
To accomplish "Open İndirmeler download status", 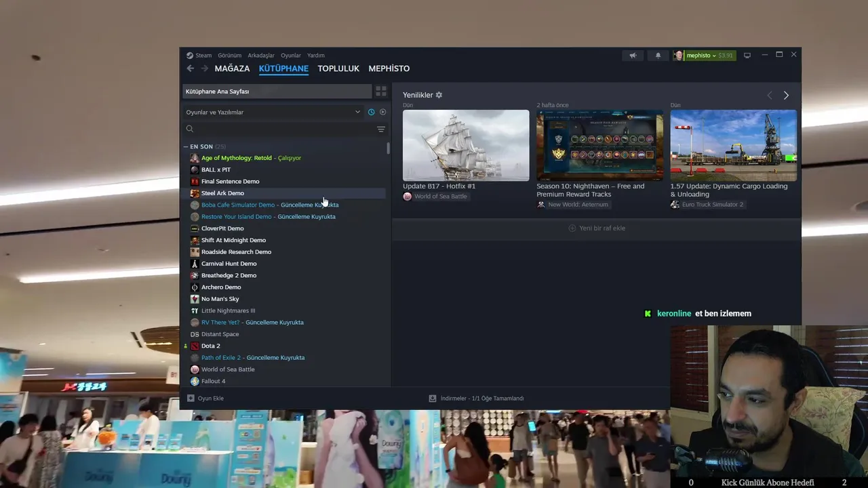I will coord(476,399).
